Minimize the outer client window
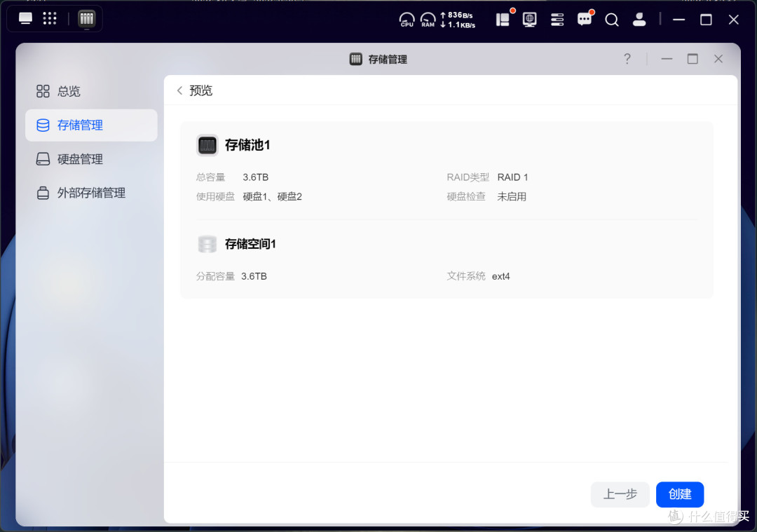757x532 pixels. pyautogui.click(x=678, y=20)
